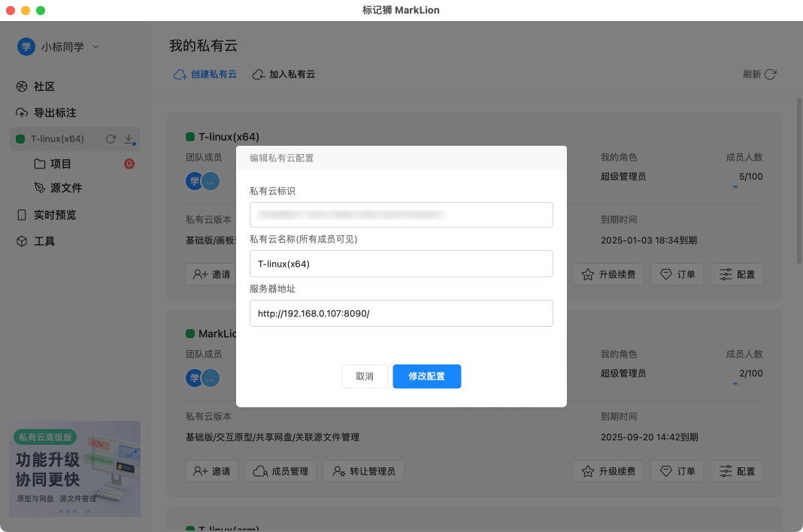Click the download icon beside T-linux(x64) in sidebar
803x532 pixels.
(x=129, y=139)
